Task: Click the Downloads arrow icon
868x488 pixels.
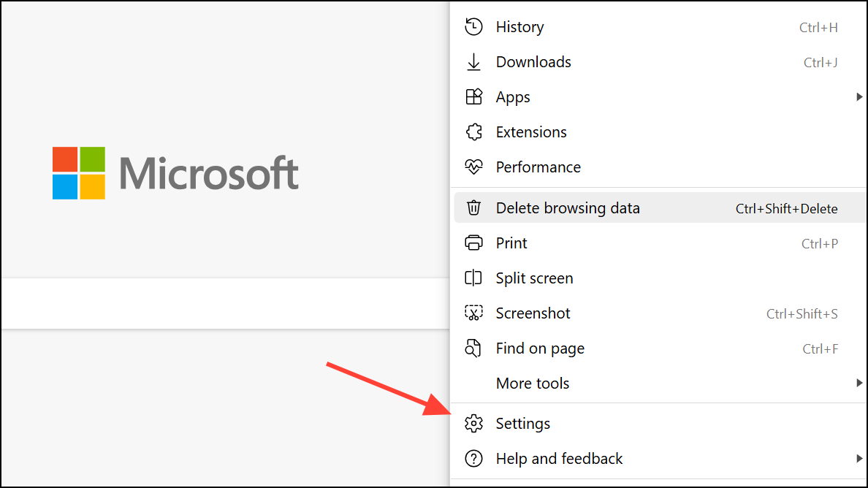Action: pyautogui.click(x=473, y=62)
